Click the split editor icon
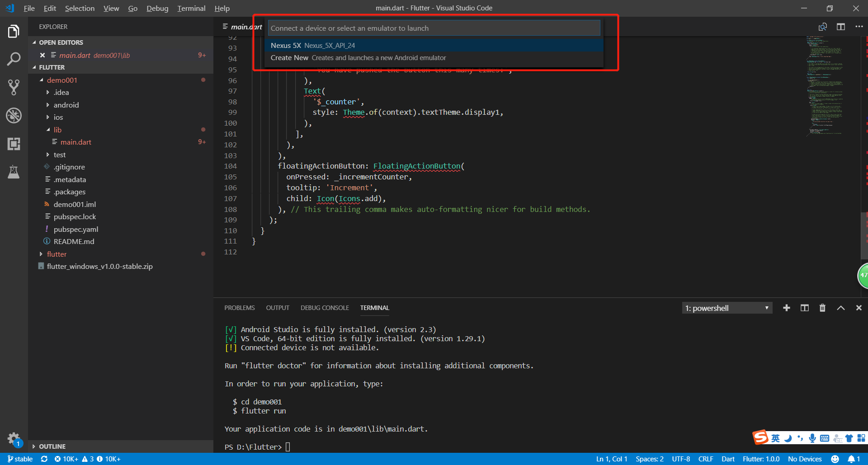The width and height of the screenshot is (868, 465). tap(841, 27)
